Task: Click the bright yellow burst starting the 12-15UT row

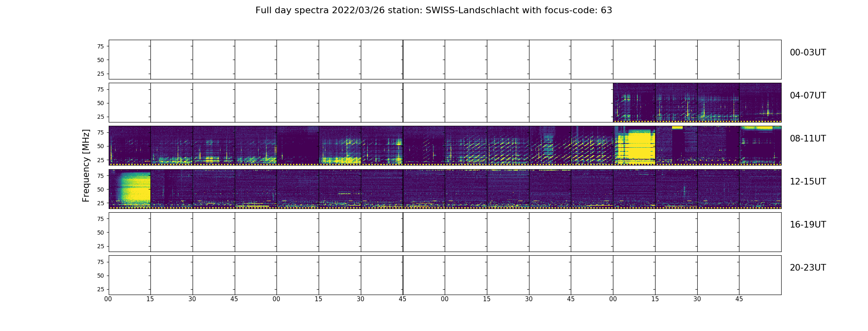Action: 134,188
